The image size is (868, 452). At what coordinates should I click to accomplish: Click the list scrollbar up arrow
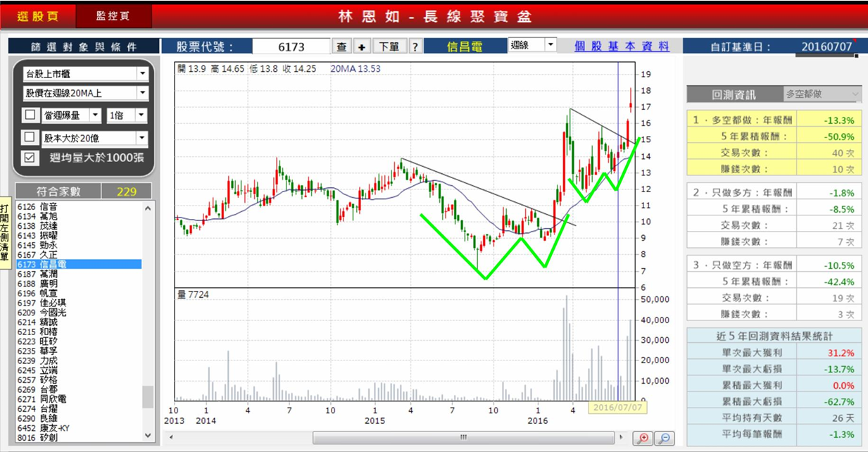click(147, 208)
